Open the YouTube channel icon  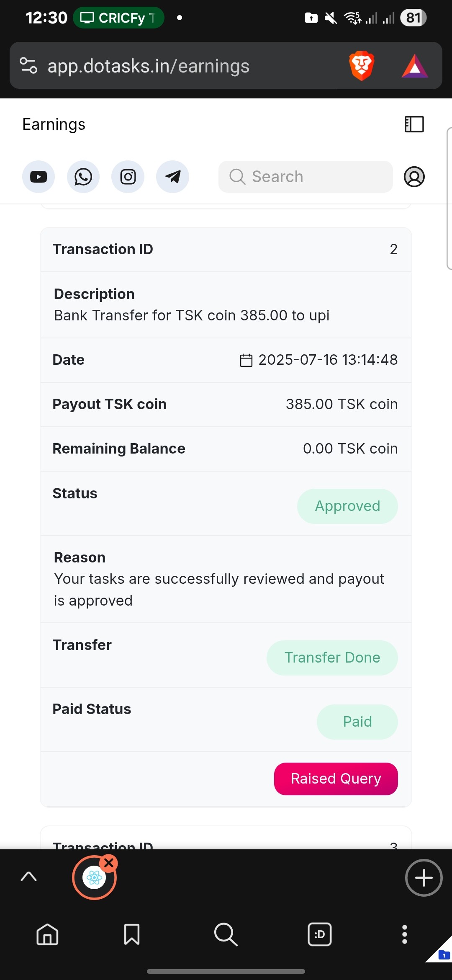(x=39, y=177)
